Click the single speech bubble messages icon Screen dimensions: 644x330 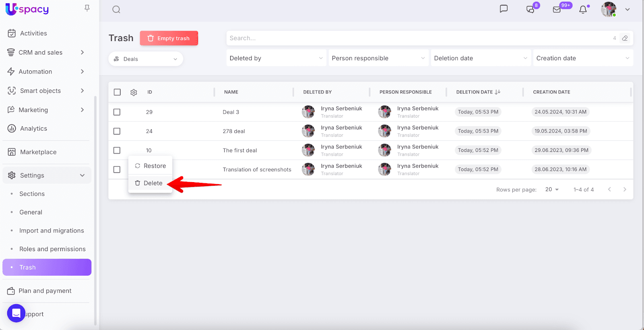pyautogui.click(x=504, y=9)
